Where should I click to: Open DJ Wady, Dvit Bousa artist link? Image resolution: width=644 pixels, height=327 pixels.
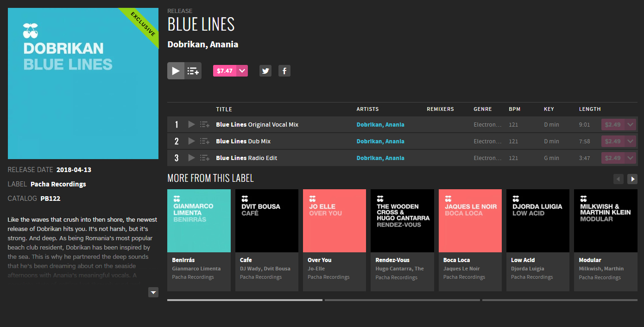(265, 269)
